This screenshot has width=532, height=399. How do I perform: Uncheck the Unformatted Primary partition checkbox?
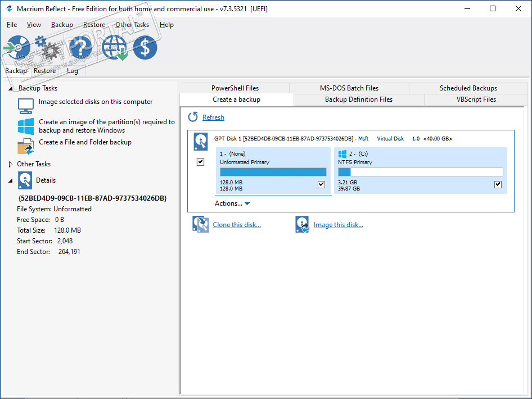pyautogui.click(x=321, y=184)
